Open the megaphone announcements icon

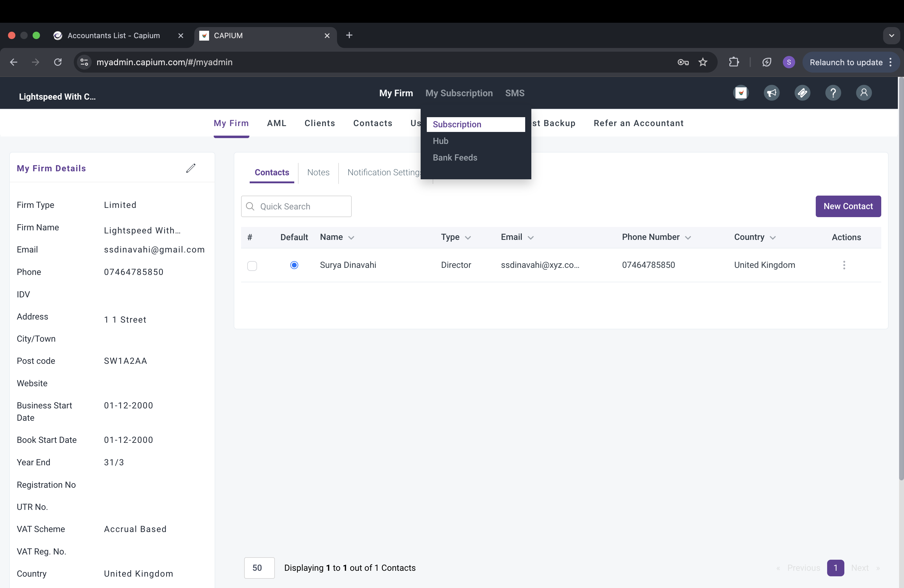[771, 93]
